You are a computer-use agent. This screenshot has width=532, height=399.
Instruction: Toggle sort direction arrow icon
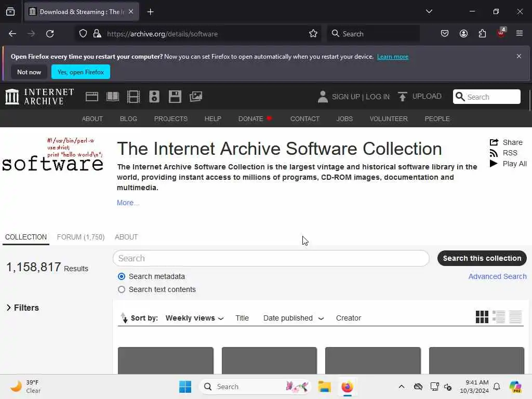(124, 318)
